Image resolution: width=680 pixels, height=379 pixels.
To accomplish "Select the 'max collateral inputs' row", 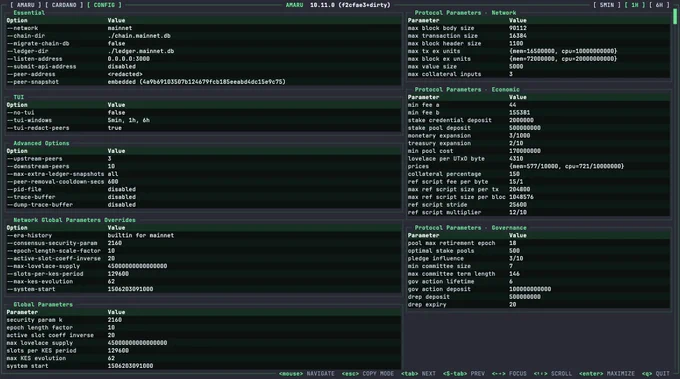I will pyautogui.click(x=539, y=74).
